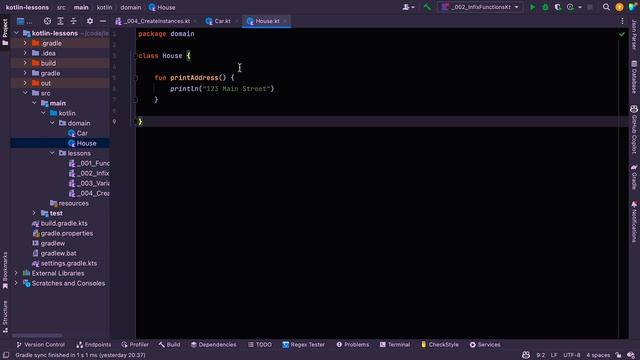Image resolution: width=640 pixels, height=360 pixels.
Task: Build project with the hammer icon
Action: (427, 7)
